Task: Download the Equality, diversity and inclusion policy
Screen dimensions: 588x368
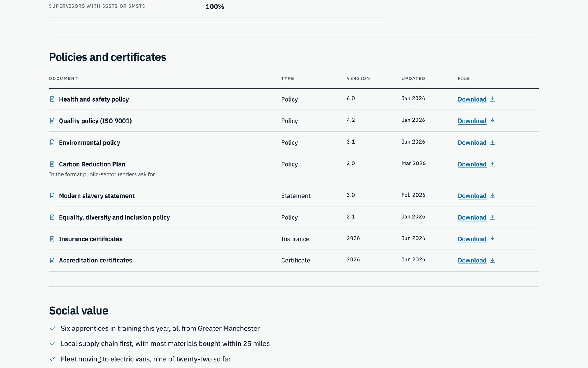Action: click(x=476, y=217)
